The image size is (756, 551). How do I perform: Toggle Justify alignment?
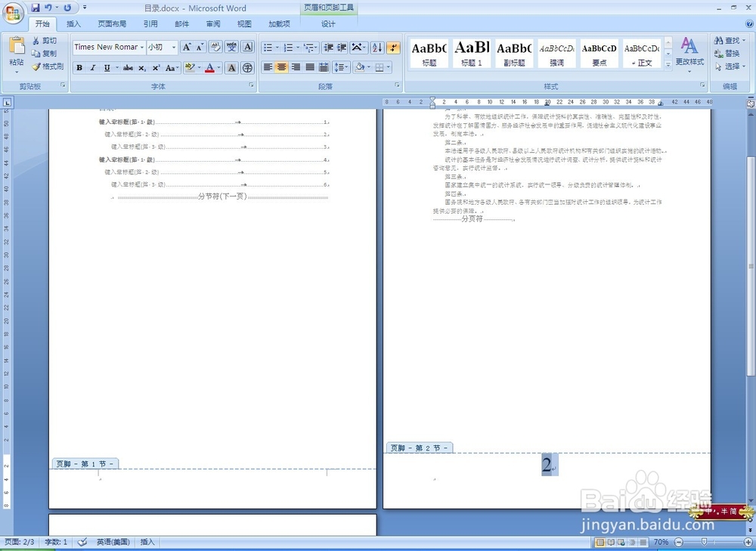coord(310,67)
